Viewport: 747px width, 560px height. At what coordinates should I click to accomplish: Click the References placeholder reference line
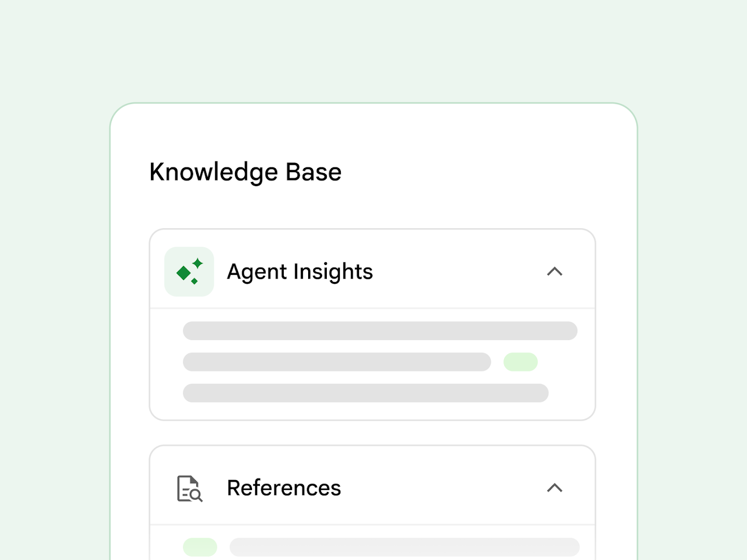point(405,547)
